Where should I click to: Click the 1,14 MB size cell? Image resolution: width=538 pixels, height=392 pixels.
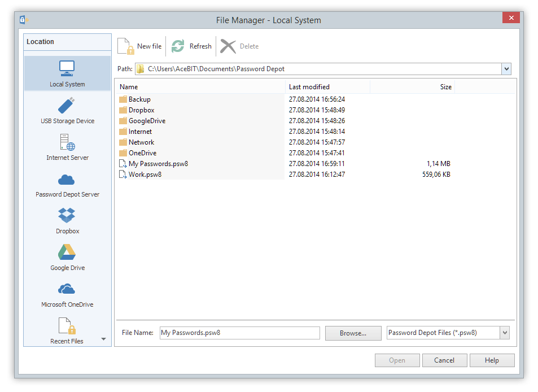pos(439,164)
